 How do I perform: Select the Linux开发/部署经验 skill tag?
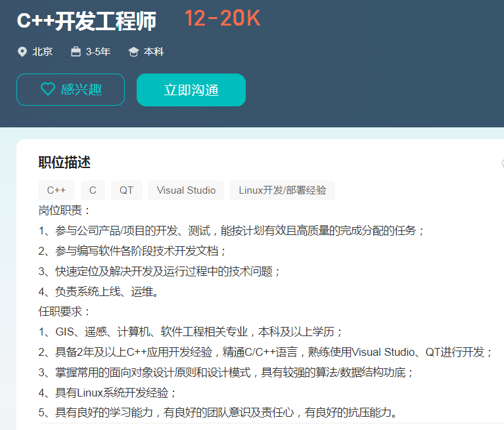point(283,190)
